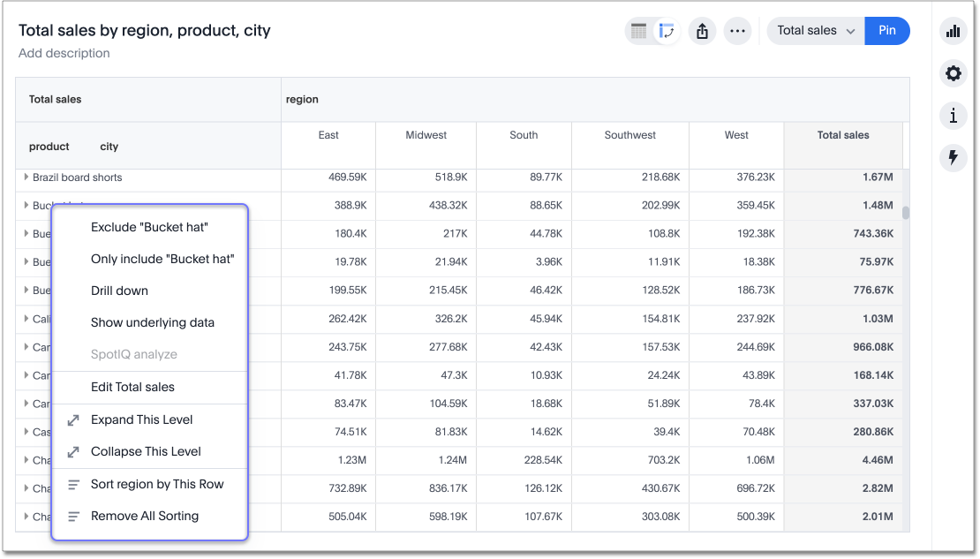Screen dimensions: 980x559
Task: Switch to pivot table view icon
Action: click(x=666, y=32)
